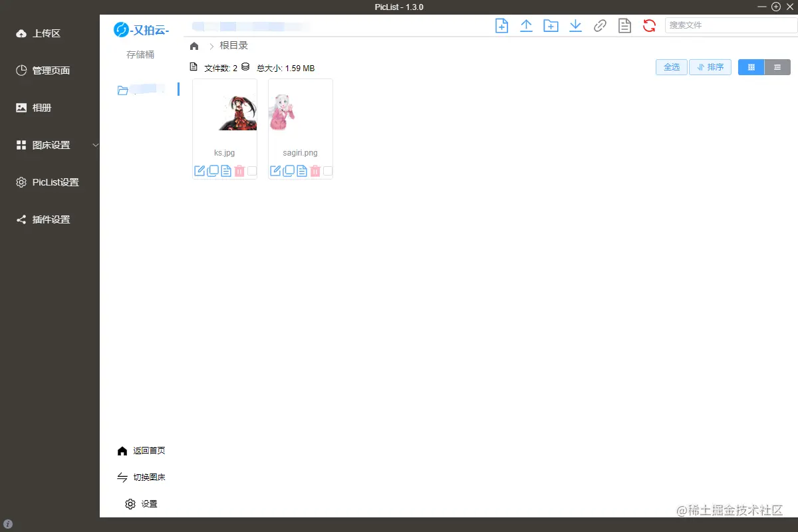Copy the link of ks.jpg
Viewport: 798px width, 532px height.
point(213,171)
